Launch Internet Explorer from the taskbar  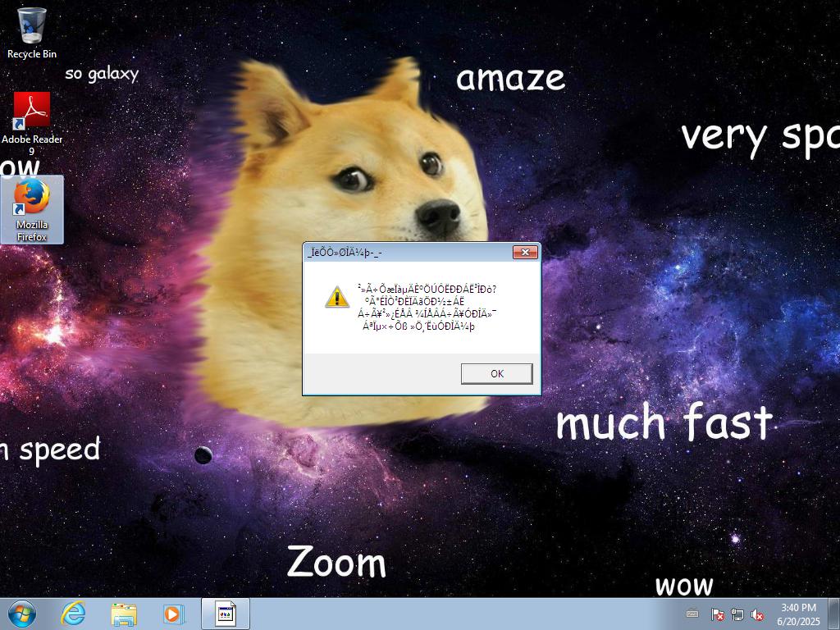tap(74, 614)
